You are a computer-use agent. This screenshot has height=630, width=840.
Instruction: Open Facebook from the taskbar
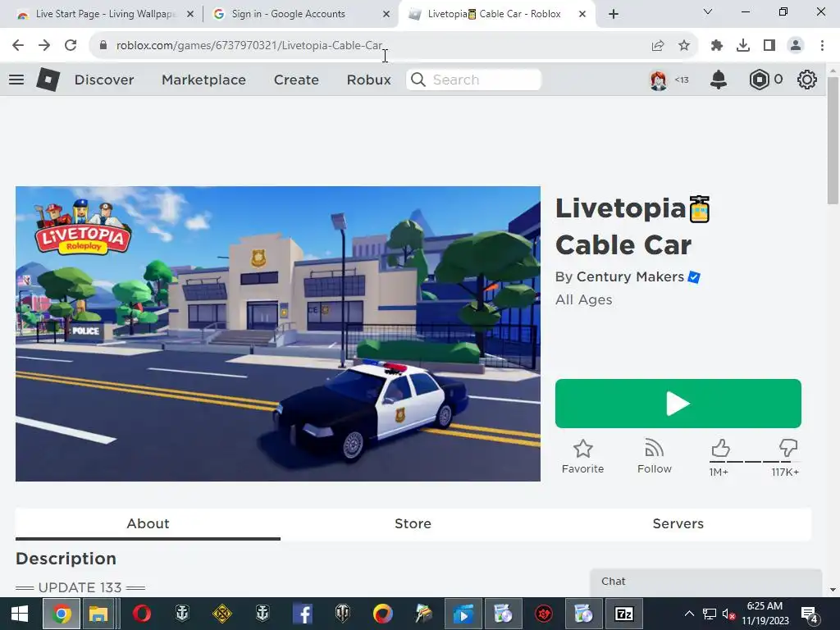[302, 614]
